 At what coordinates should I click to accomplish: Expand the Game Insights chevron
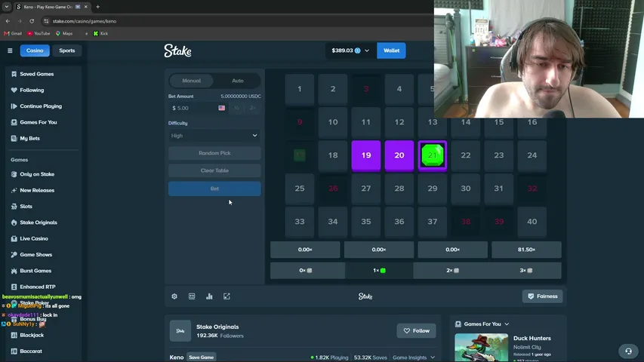433,357
